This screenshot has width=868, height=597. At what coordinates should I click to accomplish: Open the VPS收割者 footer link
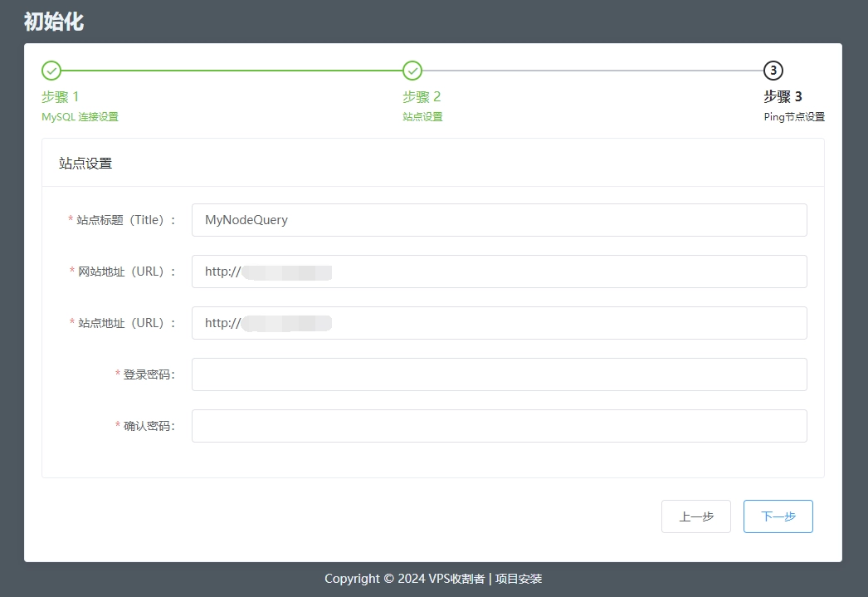pyautogui.click(x=456, y=579)
